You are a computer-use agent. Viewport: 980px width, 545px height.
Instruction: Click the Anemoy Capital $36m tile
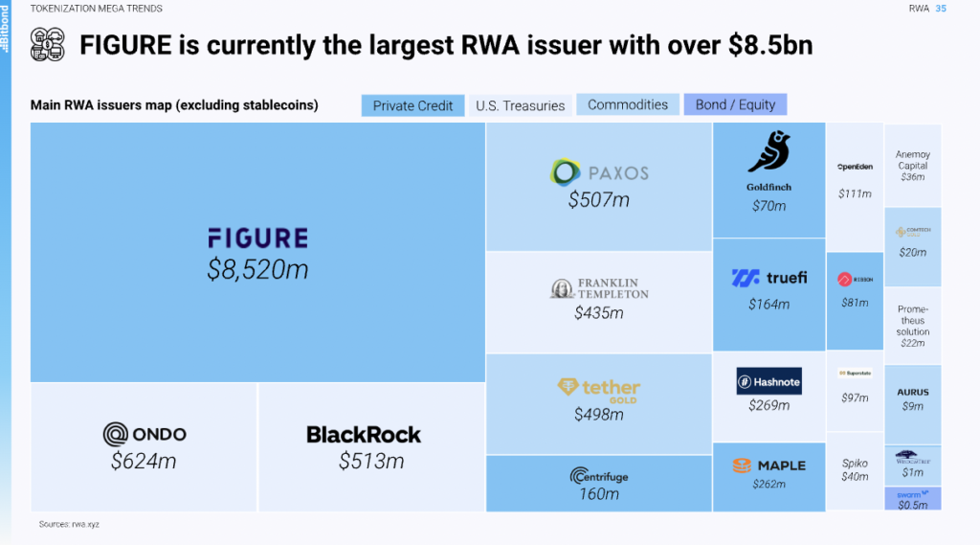click(x=912, y=166)
